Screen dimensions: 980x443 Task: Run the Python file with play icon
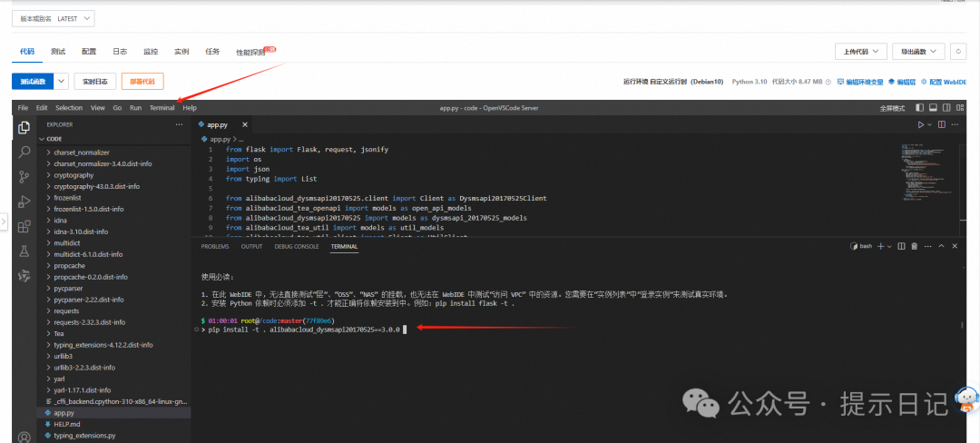pyautogui.click(x=920, y=124)
